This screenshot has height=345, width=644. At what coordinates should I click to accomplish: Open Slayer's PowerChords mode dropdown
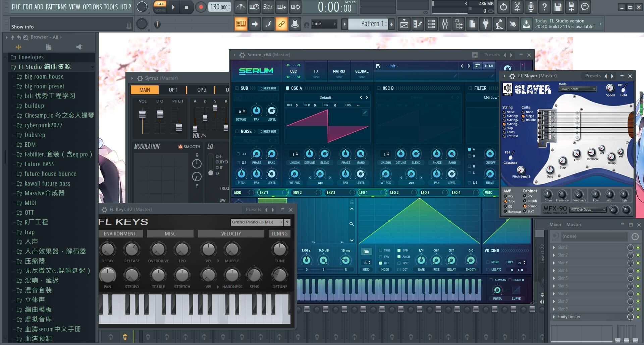[x=577, y=89]
